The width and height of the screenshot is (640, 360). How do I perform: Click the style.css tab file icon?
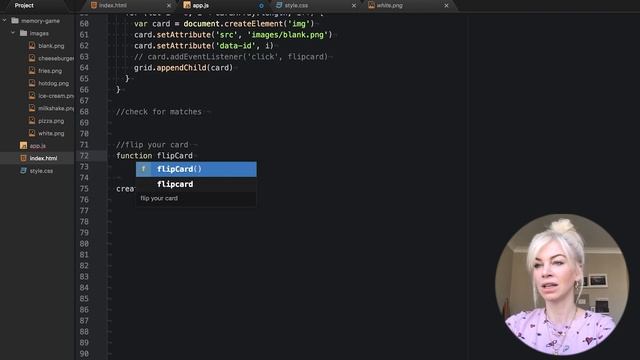pos(279,5)
